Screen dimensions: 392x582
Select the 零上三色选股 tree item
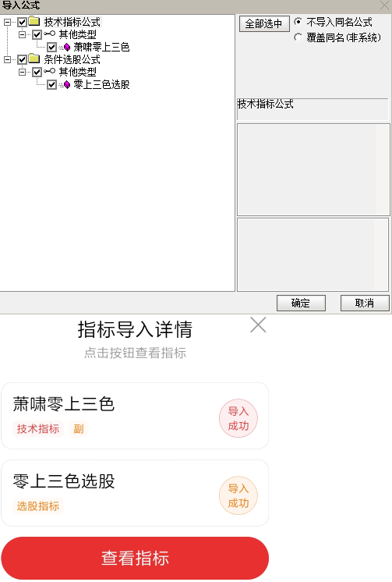point(101,84)
